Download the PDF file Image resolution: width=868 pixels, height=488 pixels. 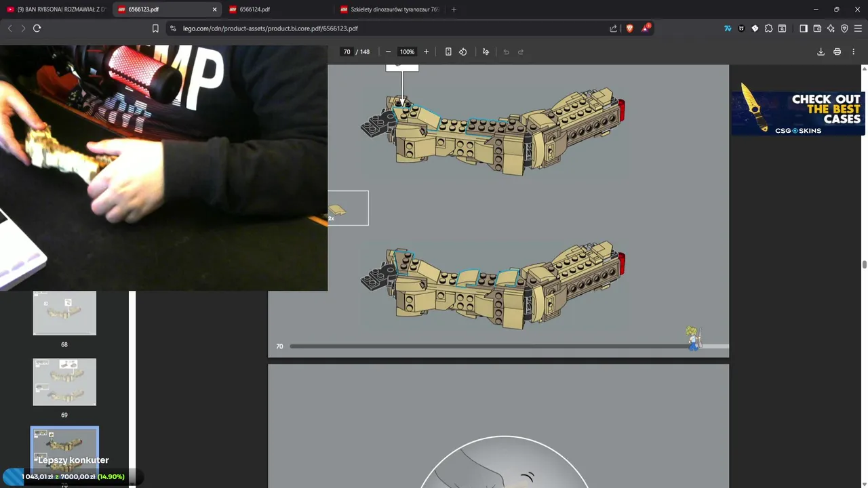[821, 52]
